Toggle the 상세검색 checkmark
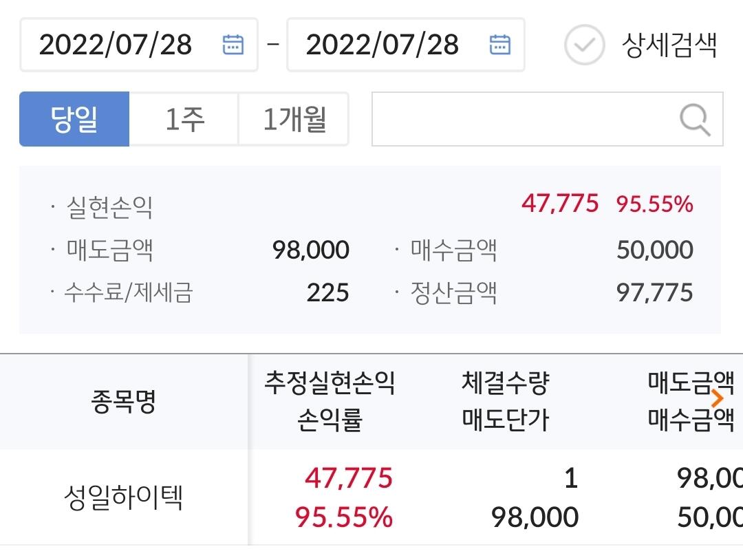Viewport: 743px width, 560px height. pyautogui.click(x=583, y=45)
